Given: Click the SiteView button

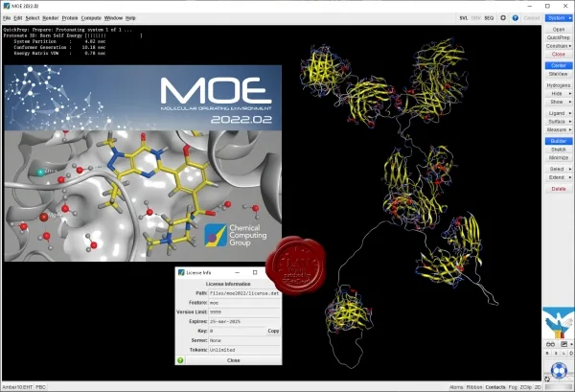Looking at the screenshot, I should tap(559, 74).
